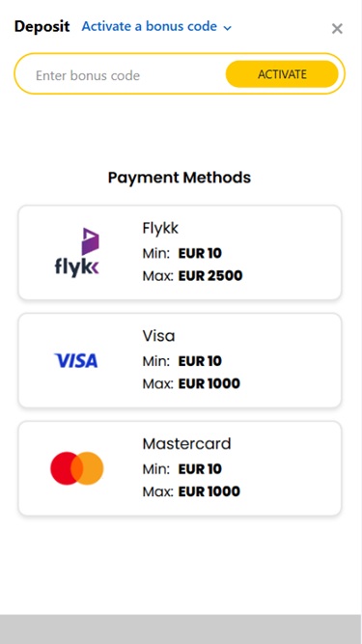Viewport: 362px width, 644px height.
Task: Click the gray bar at bottom
Action: point(181,630)
